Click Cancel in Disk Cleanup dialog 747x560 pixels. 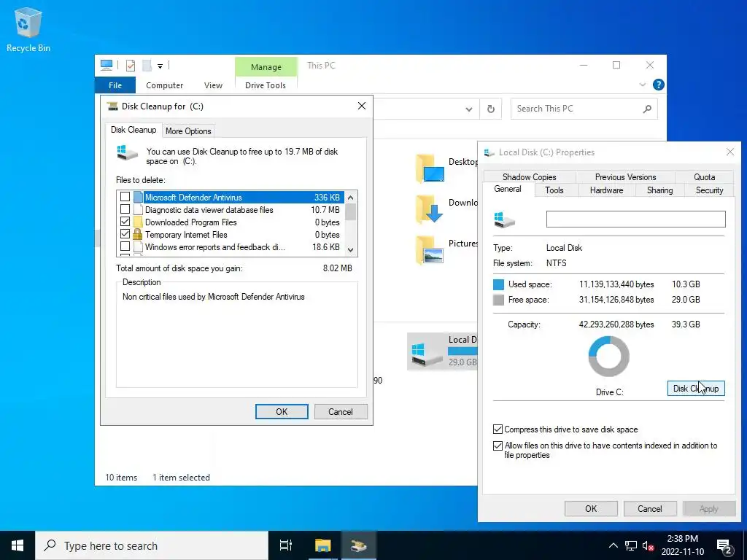341,412
